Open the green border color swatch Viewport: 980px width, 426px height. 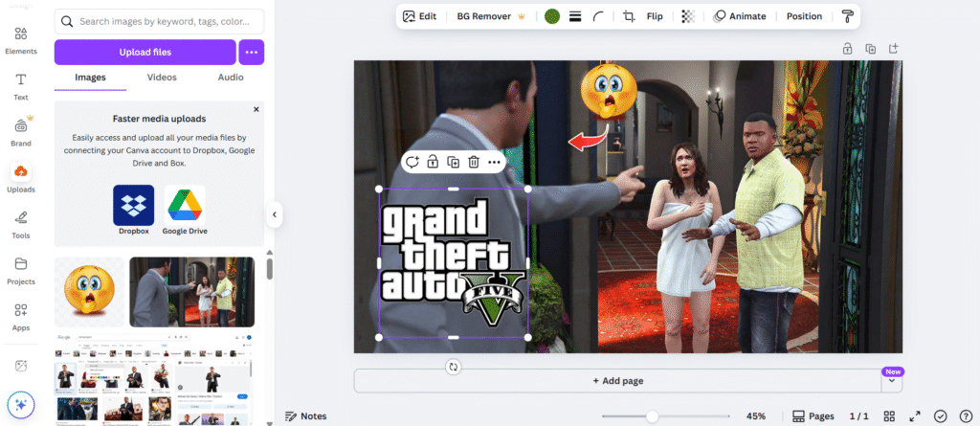[552, 16]
